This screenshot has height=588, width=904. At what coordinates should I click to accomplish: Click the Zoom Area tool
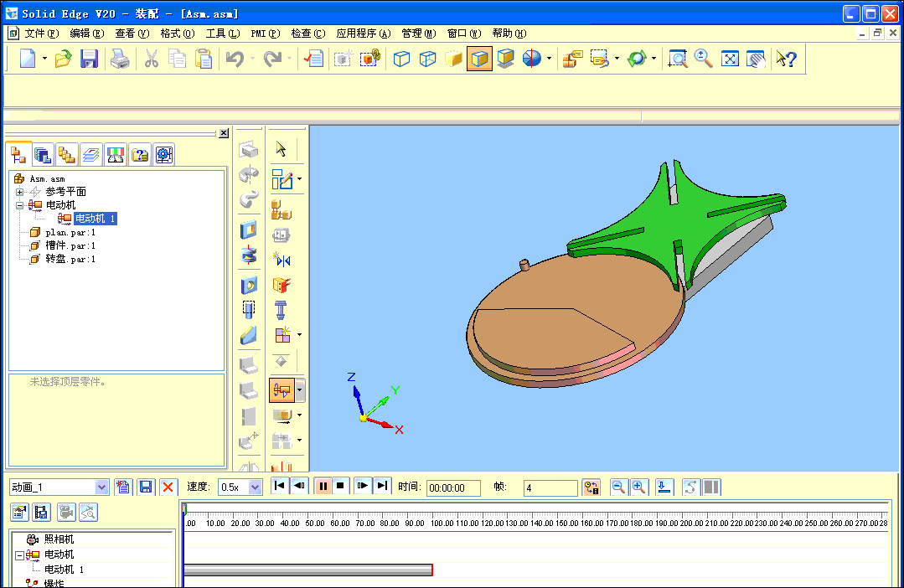point(678,59)
